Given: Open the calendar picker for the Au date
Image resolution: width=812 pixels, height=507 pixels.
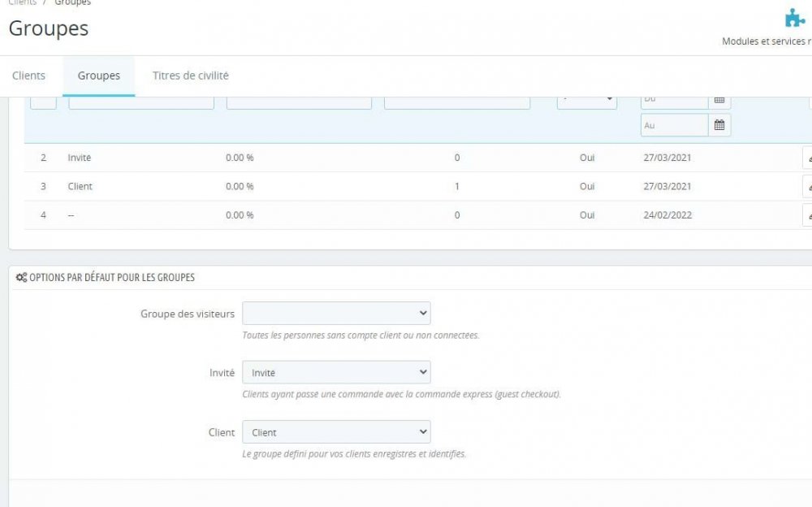Looking at the screenshot, I should click(x=719, y=125).
